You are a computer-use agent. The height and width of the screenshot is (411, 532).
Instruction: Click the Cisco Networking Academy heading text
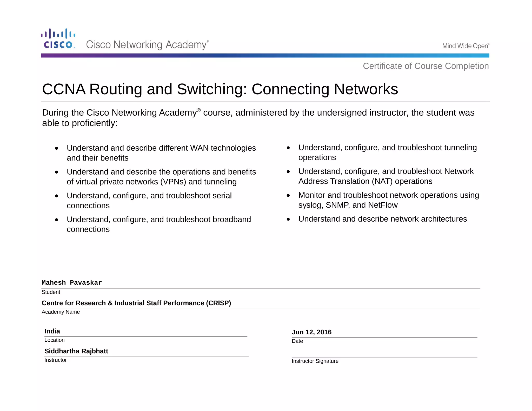[x=147, y=45]
